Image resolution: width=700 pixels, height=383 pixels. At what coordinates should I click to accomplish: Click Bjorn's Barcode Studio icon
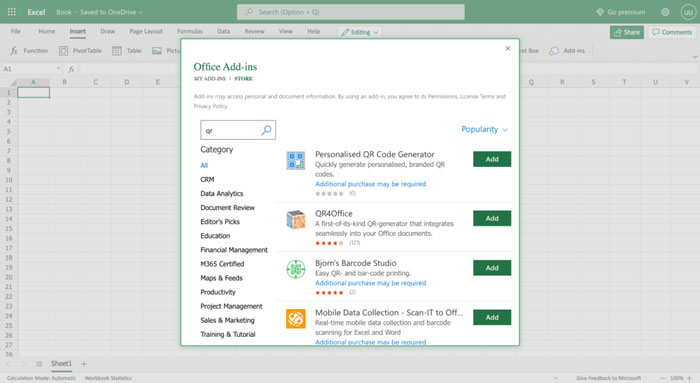(x=296, y=269)
